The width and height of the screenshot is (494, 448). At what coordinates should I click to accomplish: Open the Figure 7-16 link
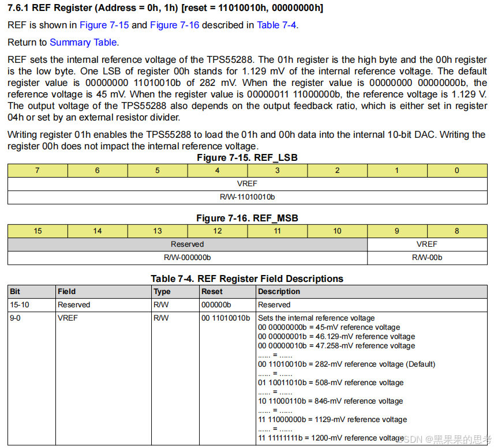tap(174, 25)
